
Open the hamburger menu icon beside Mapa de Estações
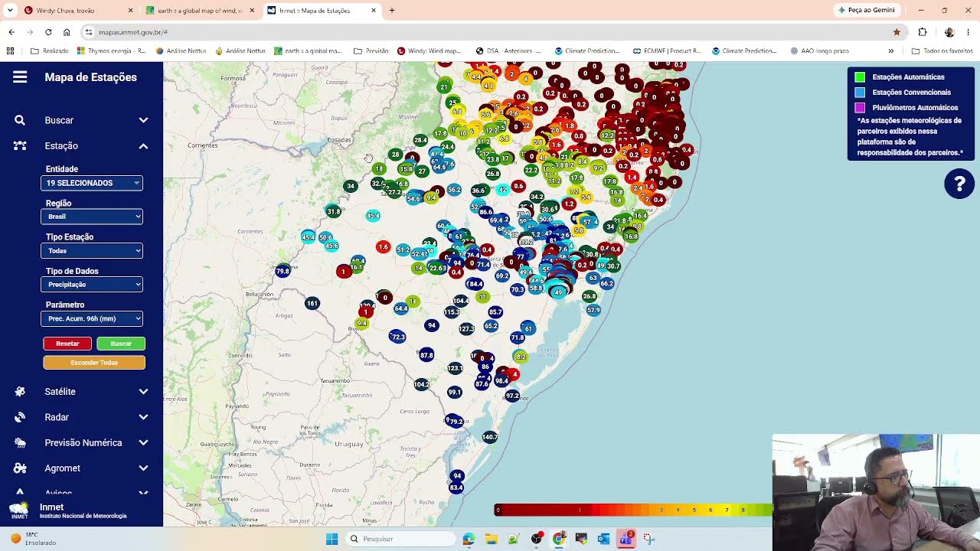20,77
